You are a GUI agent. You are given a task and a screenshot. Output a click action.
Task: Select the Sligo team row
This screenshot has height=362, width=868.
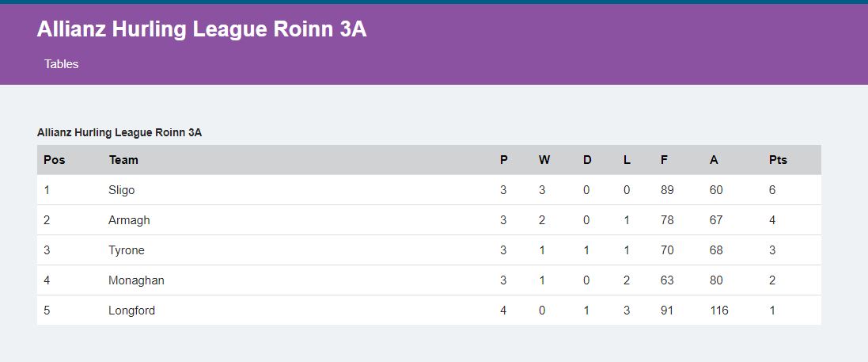(429, 190)
